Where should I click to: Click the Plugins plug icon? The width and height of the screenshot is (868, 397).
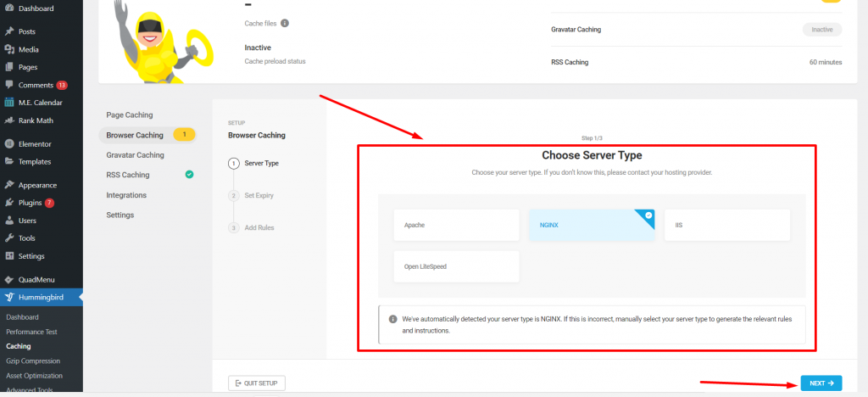click(9, 203)
